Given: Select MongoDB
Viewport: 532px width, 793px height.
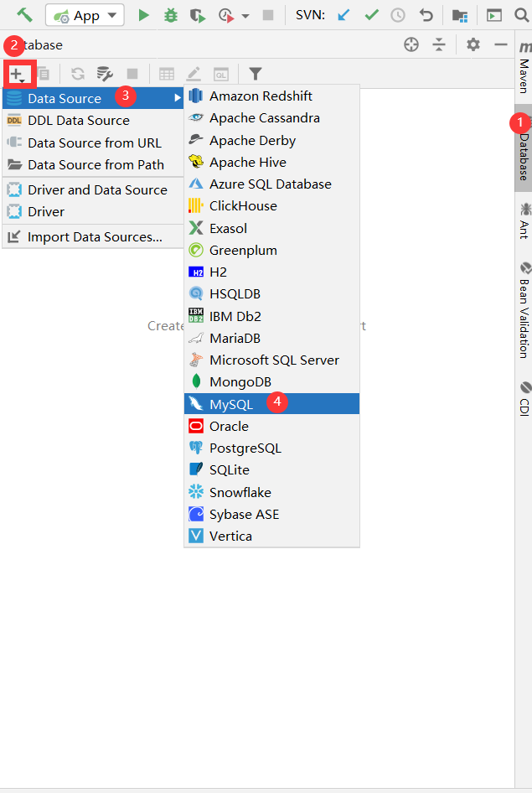Looking at the screenshot, I should click(x=271, y=382).
